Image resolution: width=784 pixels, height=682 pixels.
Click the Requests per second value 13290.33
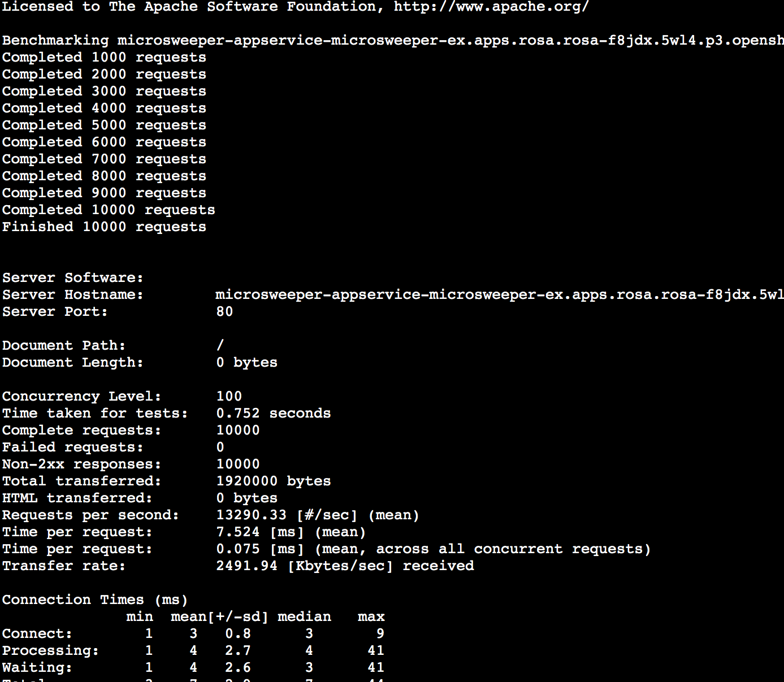coord(251,515)
